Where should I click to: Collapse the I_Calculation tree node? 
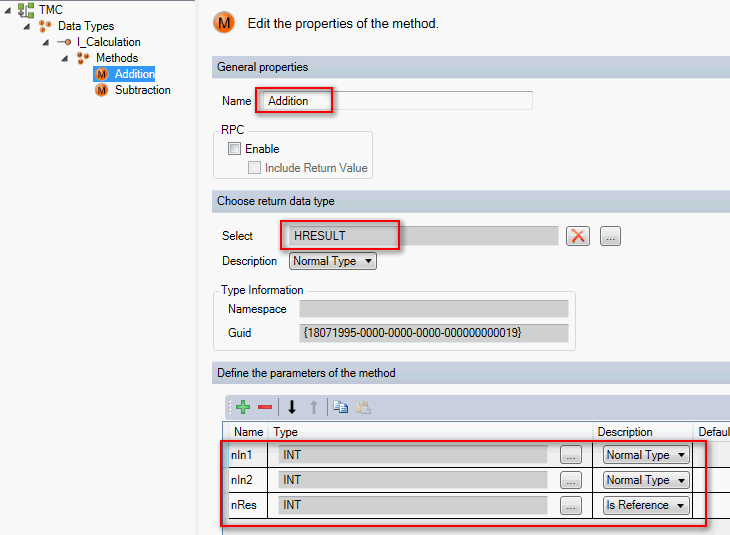coord(46,42)
